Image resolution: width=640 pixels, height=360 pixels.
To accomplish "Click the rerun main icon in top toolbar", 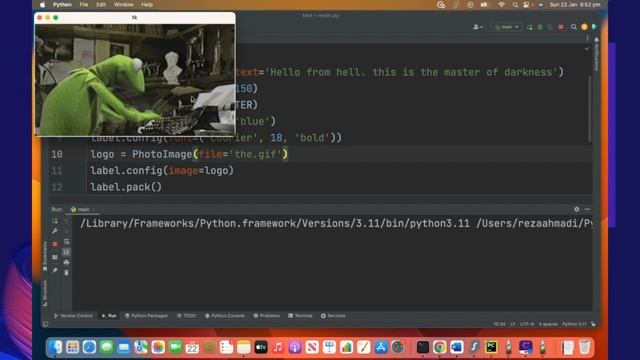I will (529, 27).
